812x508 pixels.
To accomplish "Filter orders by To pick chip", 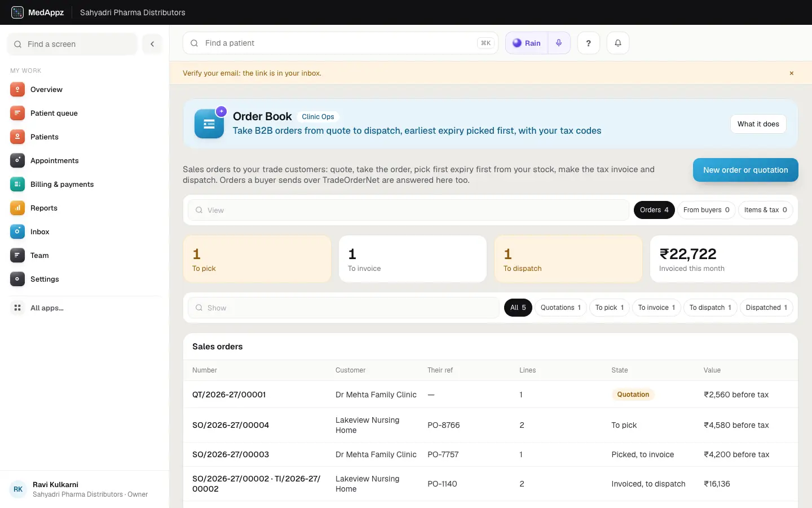I will 610,308.
